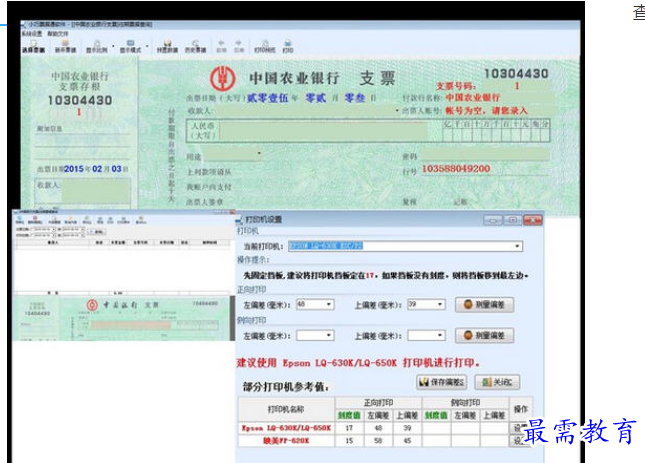Select the 映美FP-620K table row
Screen dimensions: 645x463
(x=383, y=441)
